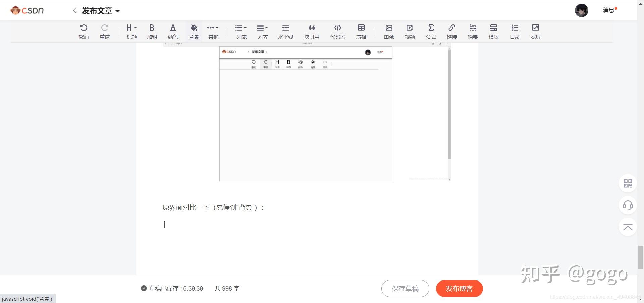The width and height of the screenshot is (644, 303).
Task: Go back using the left chevron
Action: point(74,11)
